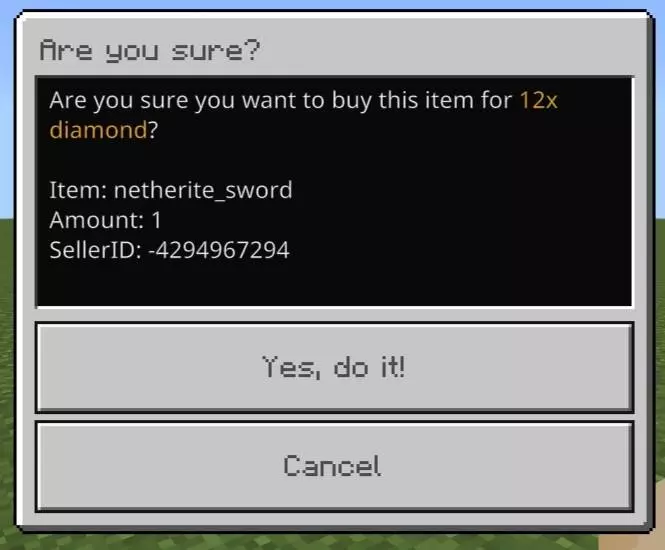This screenshot has height=550, width=665.
Task: Click the Are you sure? dialog title
Action: click(149, 51)
